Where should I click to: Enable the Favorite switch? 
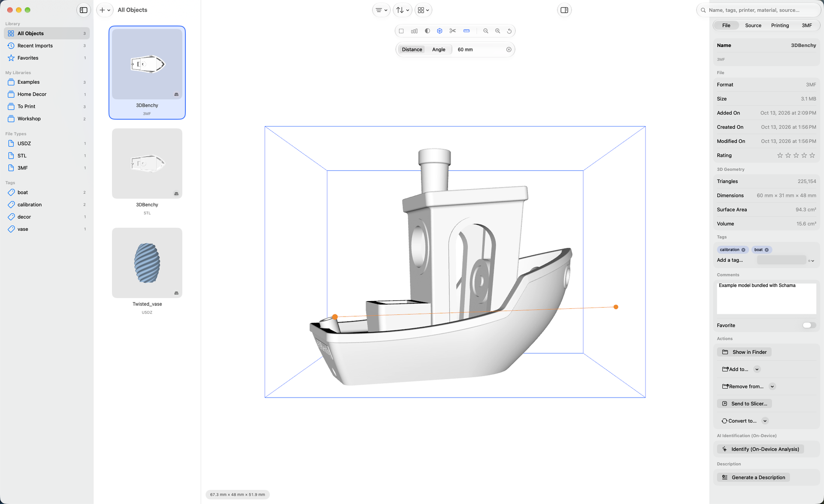pyautogui.click(x=809, y=325)
